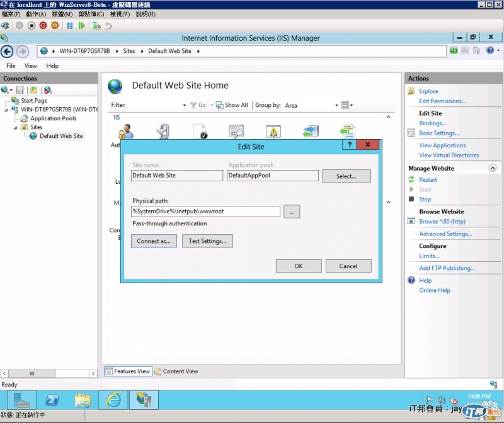Switch to the Features View tab

coord(128,371)
